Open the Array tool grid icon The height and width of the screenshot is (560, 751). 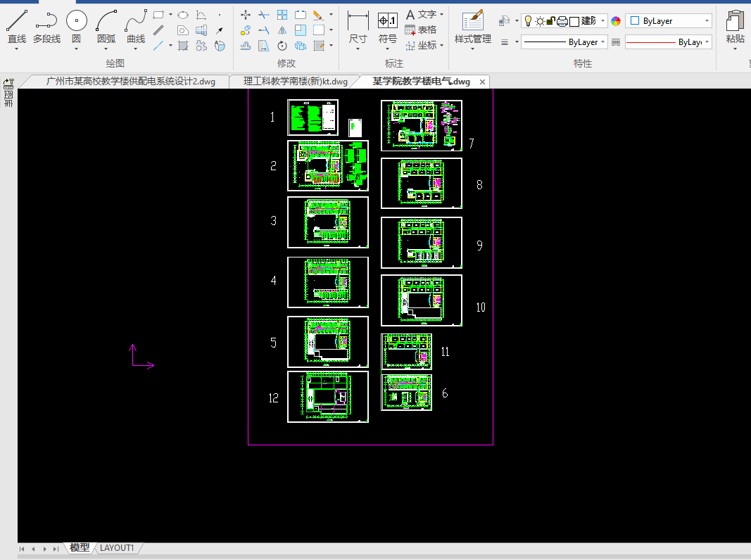282,15
